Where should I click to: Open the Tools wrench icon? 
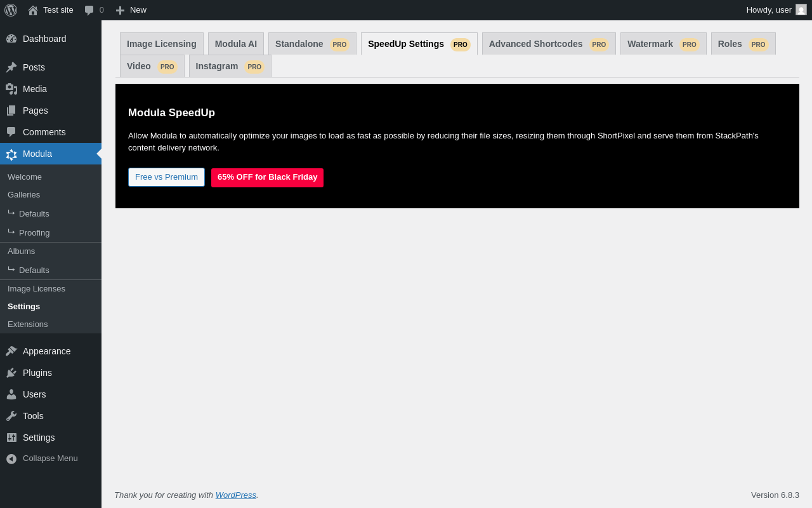[11, 416]
